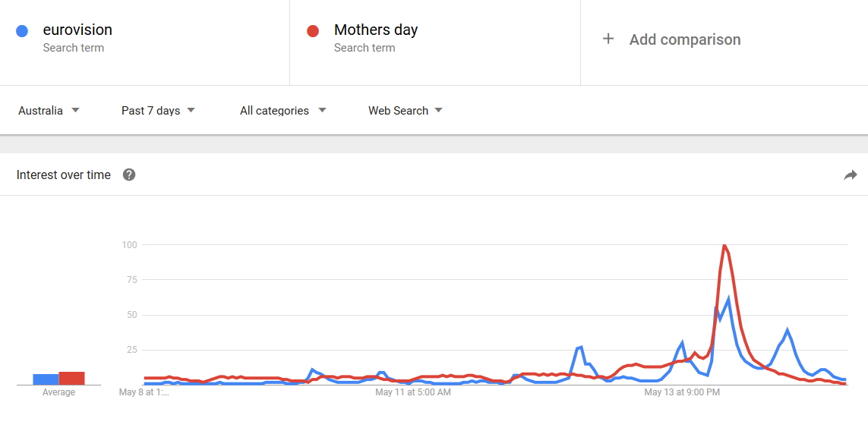Click the share arrow icon on chart
This screenshot has width=868, height=431.
click(850, 175)
